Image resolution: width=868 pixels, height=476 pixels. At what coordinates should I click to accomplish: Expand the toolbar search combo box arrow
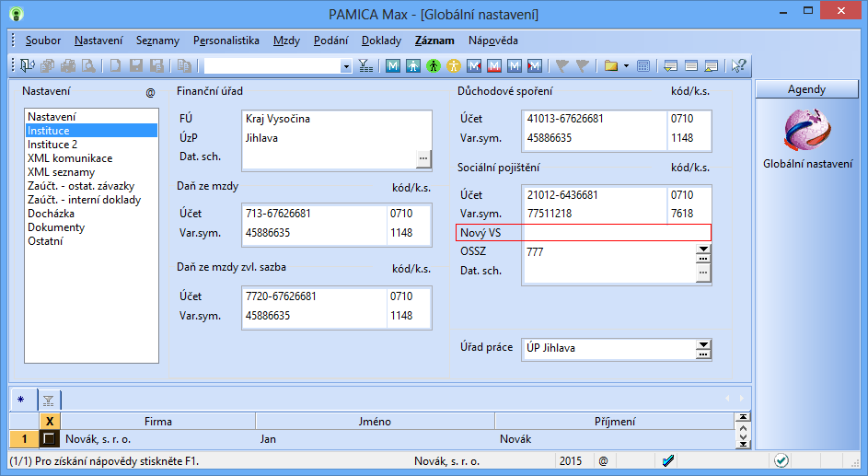click(x=346, y=66)
